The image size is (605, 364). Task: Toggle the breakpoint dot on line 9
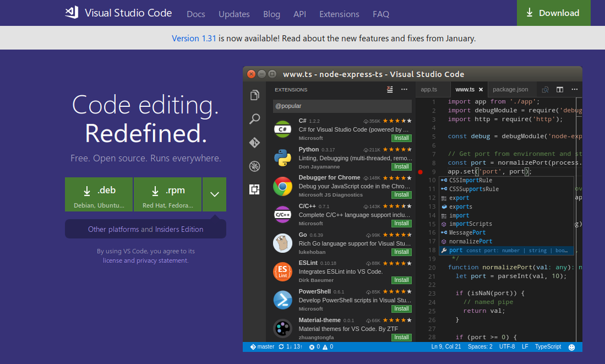(420, 172)
